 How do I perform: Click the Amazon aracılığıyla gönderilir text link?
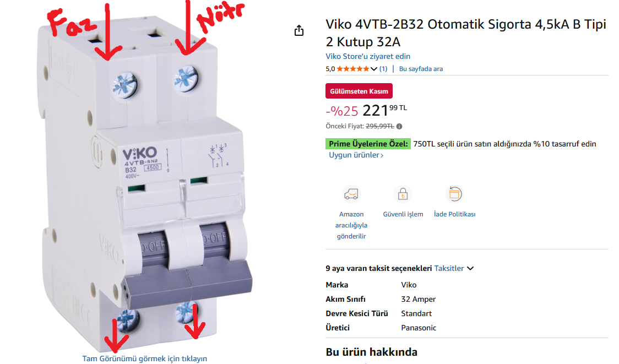pos(351,225)
